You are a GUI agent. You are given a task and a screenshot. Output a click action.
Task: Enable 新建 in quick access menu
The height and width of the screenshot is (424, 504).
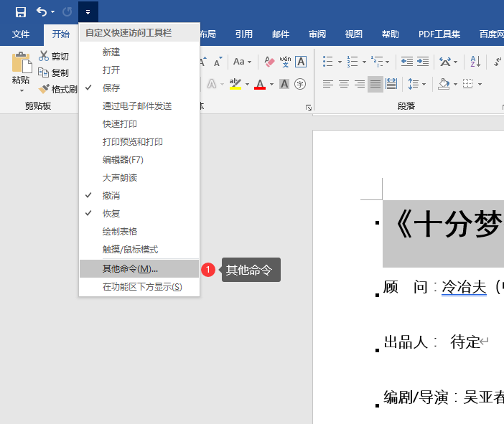click(139, 52)
